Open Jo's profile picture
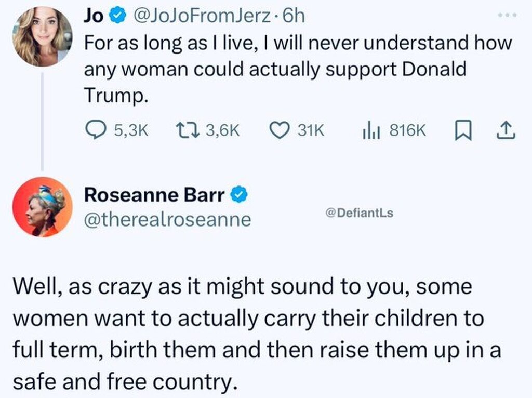 (x=42, y=37)
